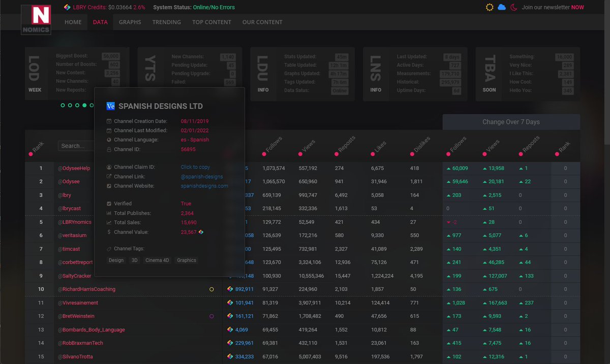Click the Channel ID person icon
610x364 pixels.
tap(109, 149)
